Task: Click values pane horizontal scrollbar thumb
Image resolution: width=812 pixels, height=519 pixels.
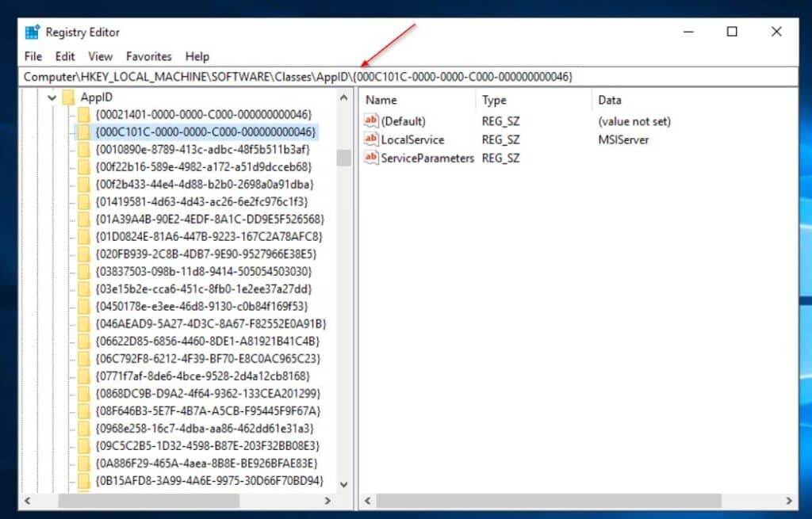Action: point(549,501)
